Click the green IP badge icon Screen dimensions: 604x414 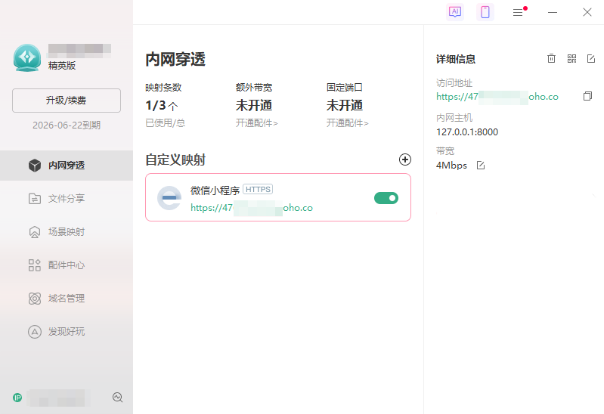pos(17,397)
